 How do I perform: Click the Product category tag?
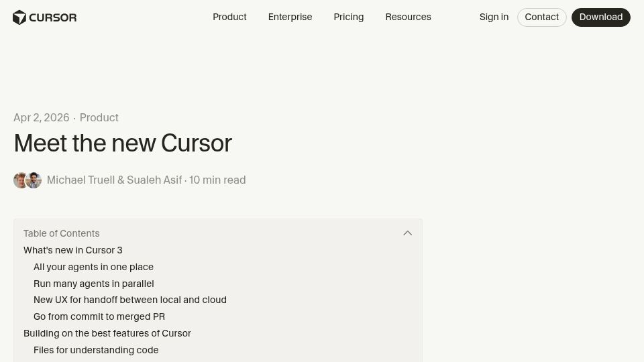click(x=99, y=118)
